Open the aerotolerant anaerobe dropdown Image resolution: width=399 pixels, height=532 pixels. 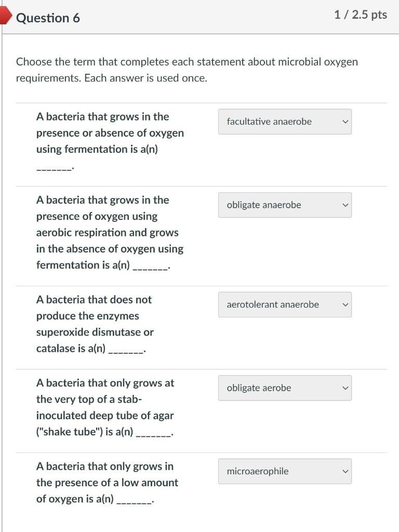[284, 304]
